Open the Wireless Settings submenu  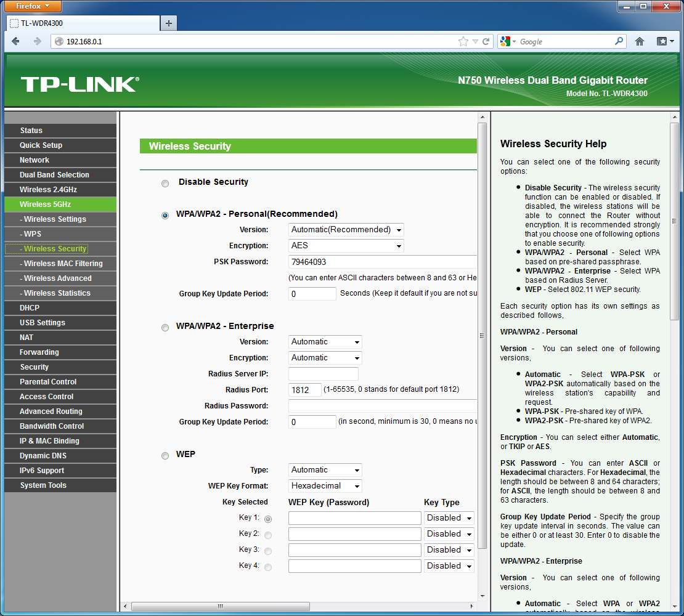coord(60,219)
